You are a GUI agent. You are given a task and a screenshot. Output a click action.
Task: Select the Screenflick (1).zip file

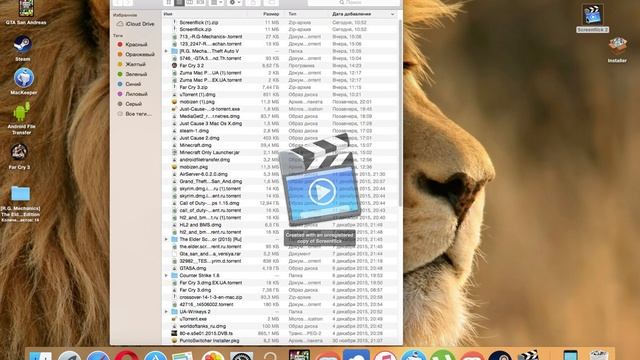280,22
